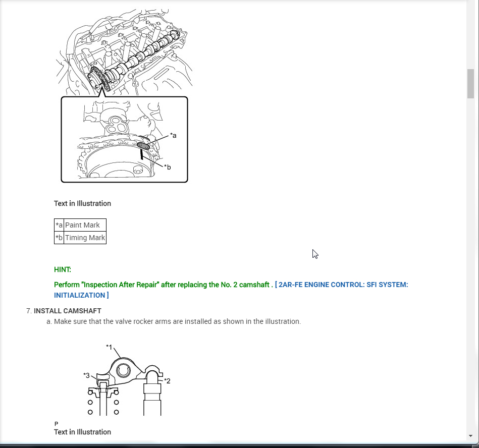
Task: Click the sprocket timing chain inset image
Action: pos(124,140)
